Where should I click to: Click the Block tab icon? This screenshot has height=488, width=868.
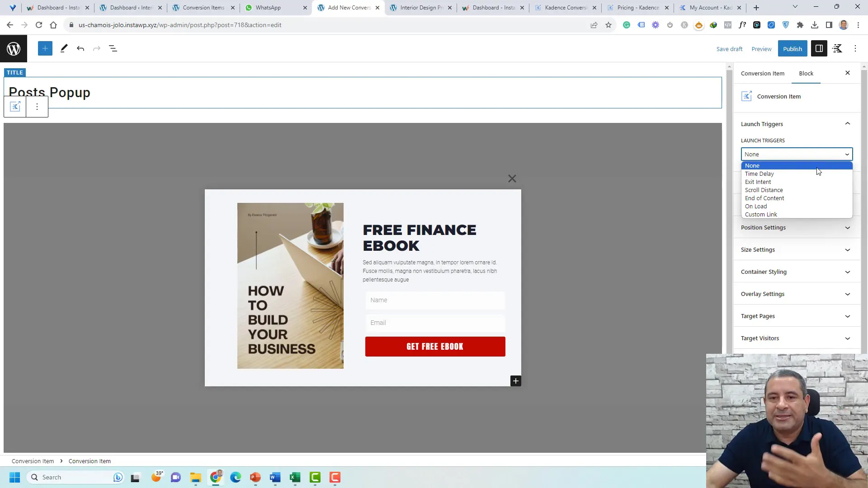806,73
